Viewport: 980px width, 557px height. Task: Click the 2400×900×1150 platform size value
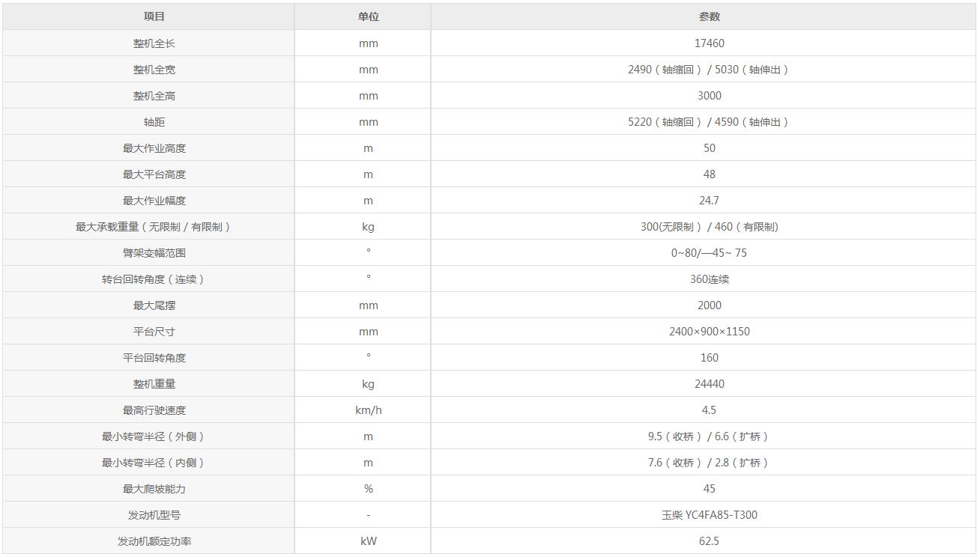pos(709,332)
